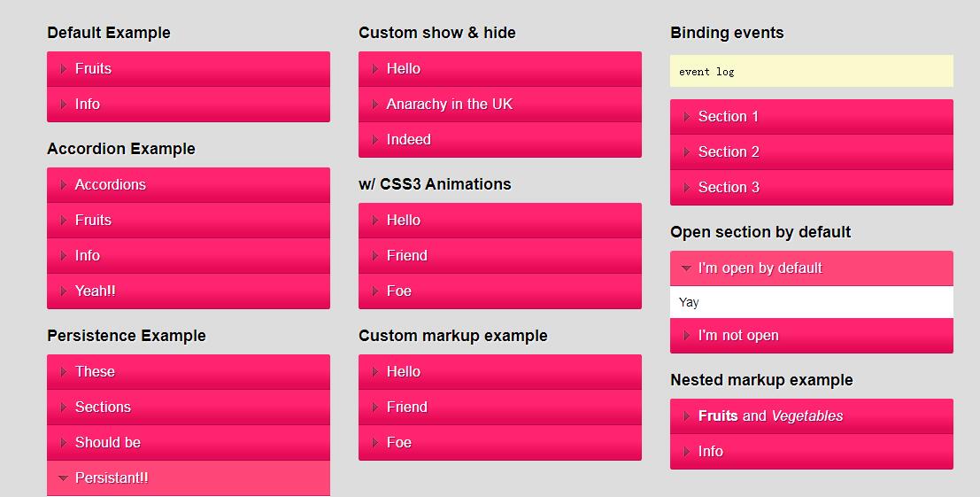Click the Yay content panel
Viewport: 980px width, 497px height.
click(x=811, y=302)
